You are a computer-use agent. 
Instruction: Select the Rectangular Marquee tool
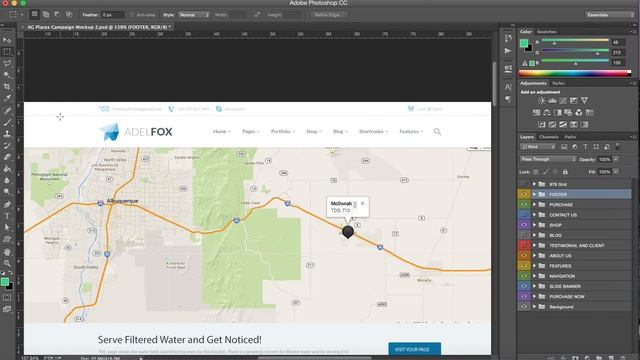(7, 52)
